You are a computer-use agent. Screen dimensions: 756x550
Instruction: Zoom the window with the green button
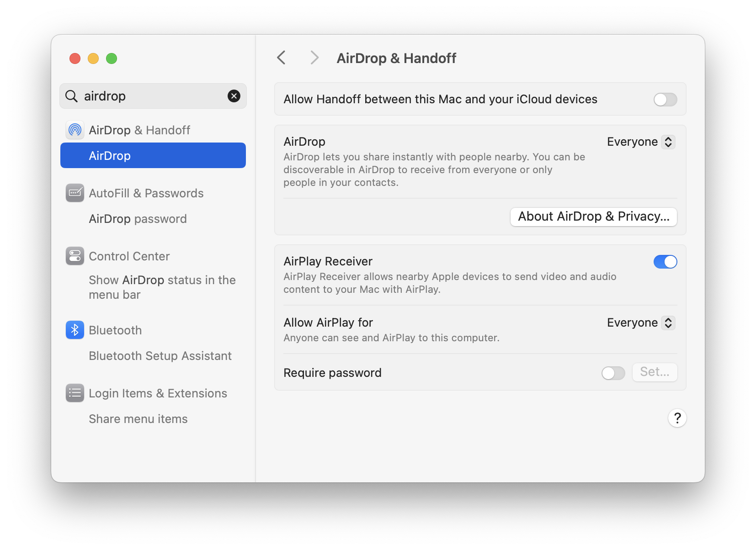tap(112, 58)
